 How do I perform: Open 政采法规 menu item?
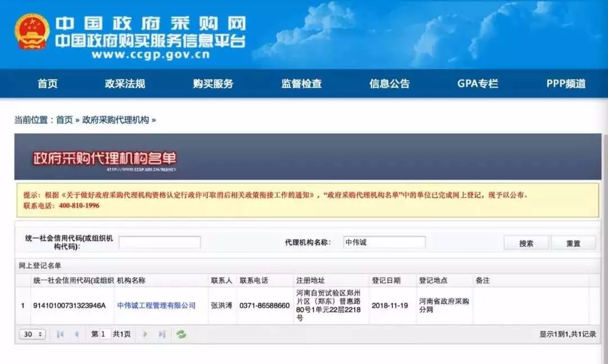click(x=125, y=83)
